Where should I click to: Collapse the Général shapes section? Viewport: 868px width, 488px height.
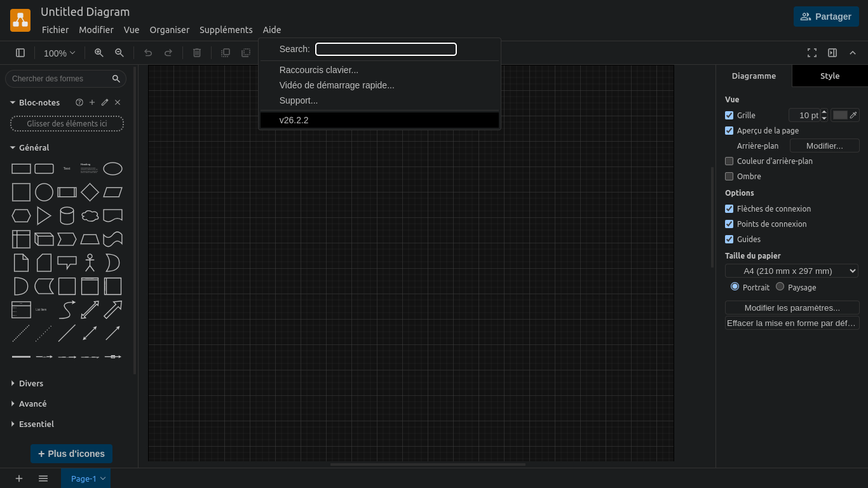coord(13,147)
